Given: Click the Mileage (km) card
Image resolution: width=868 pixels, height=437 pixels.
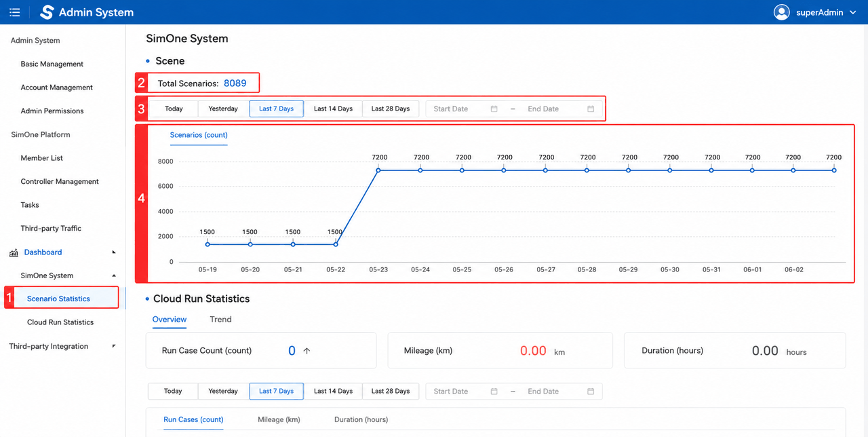Looking at the screenshot, I should point(500,350).
